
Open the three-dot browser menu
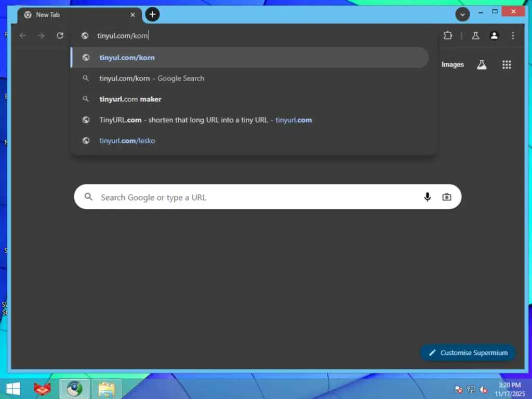point(513,36)
